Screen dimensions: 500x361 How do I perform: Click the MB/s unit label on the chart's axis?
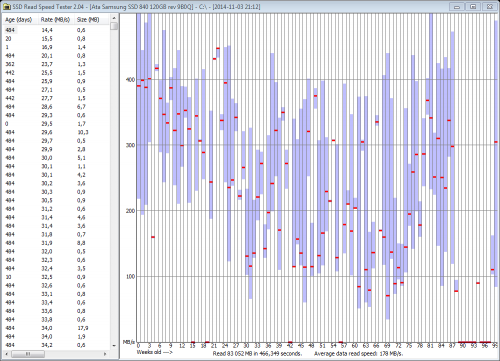coord(129,342)
